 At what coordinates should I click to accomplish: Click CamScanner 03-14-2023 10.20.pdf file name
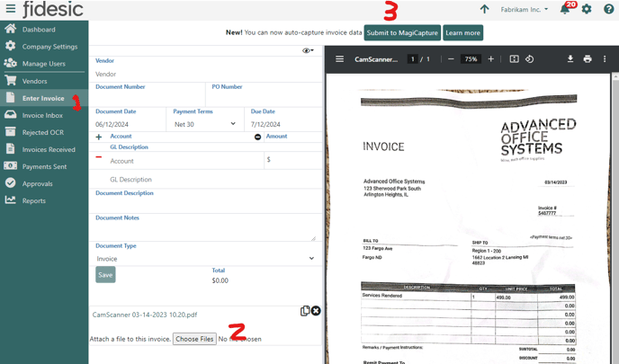click(145, 315)
